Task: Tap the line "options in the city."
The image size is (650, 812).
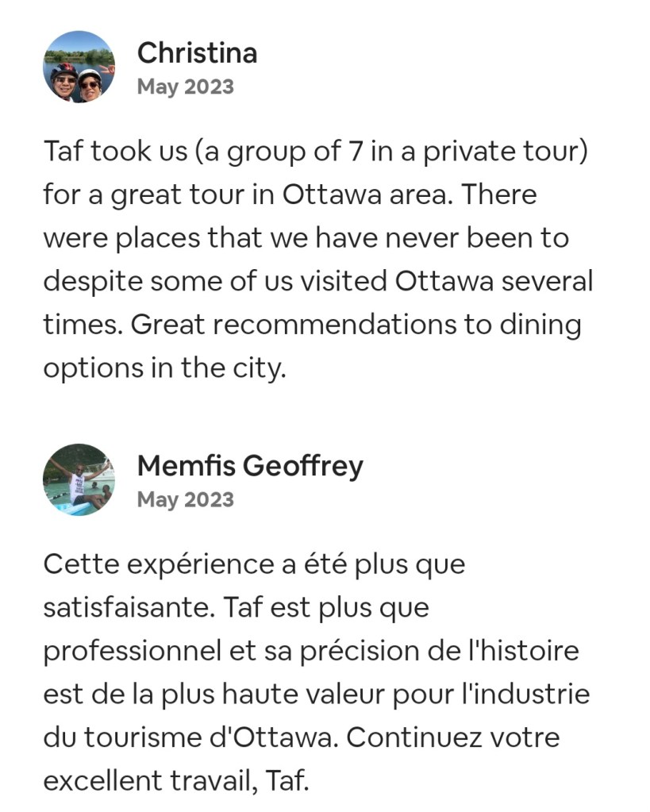Action: tap(163, 368)
